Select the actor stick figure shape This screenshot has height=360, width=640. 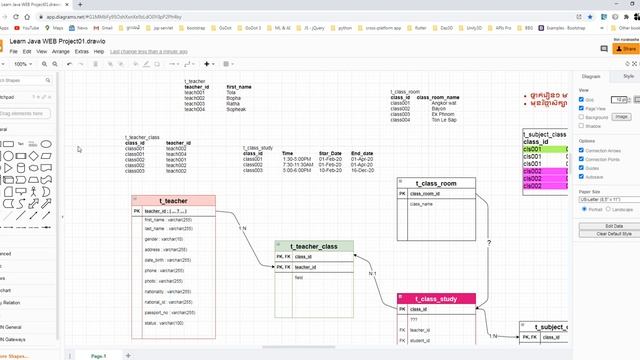(x=33, y=191)
